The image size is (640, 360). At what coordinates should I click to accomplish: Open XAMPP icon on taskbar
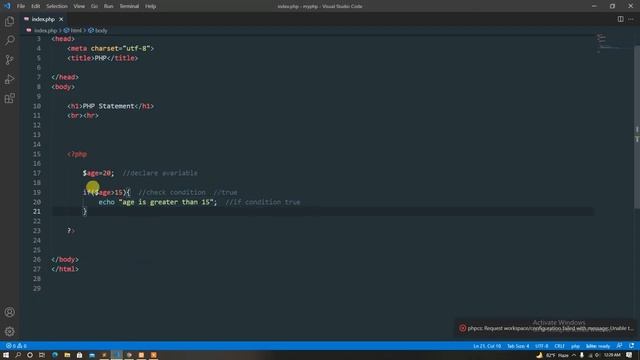click(x=153, y=355)
